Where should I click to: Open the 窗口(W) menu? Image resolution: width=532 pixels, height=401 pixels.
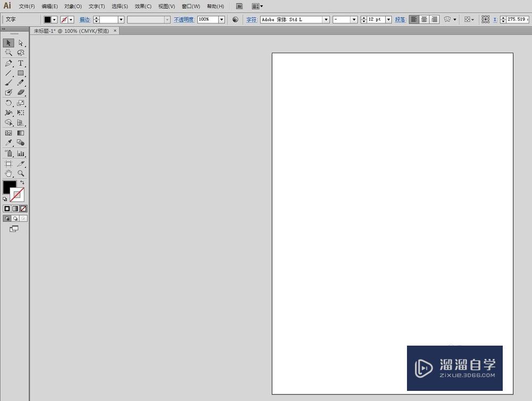pyautogui.click(x=190, y=6)
